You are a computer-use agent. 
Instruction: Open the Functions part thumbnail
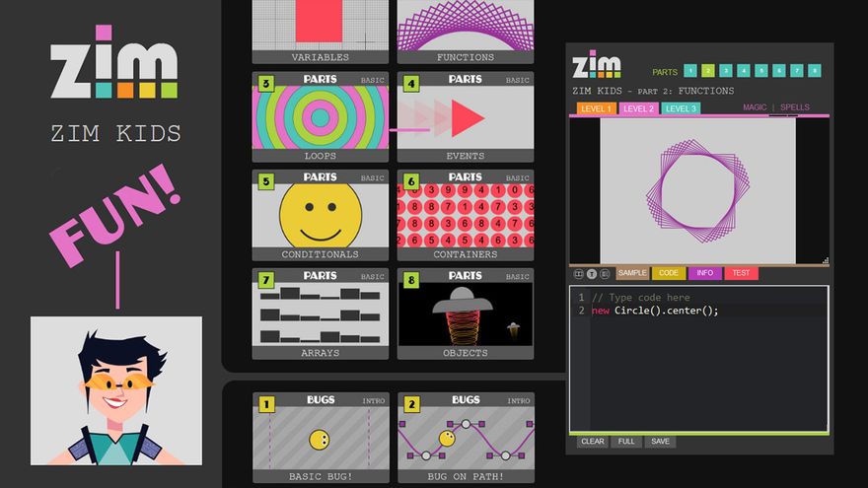pos(466,32)
